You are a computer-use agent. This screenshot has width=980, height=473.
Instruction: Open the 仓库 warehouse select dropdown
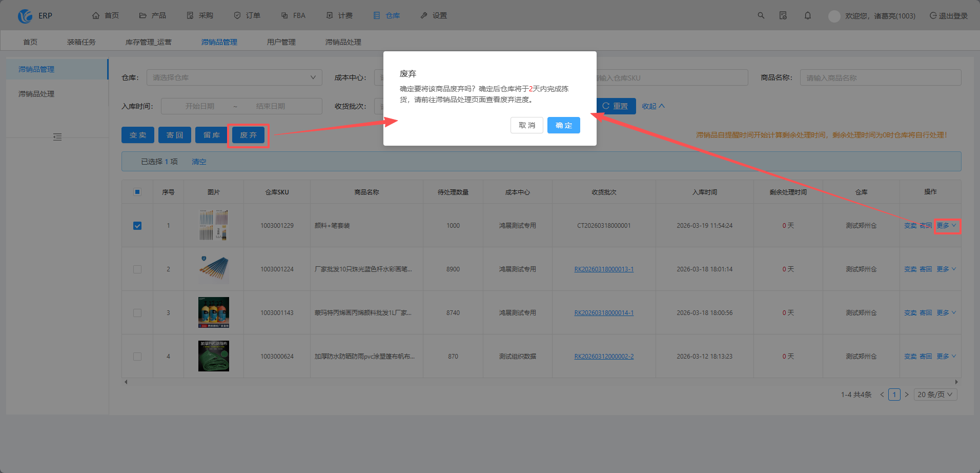point(234,77)
